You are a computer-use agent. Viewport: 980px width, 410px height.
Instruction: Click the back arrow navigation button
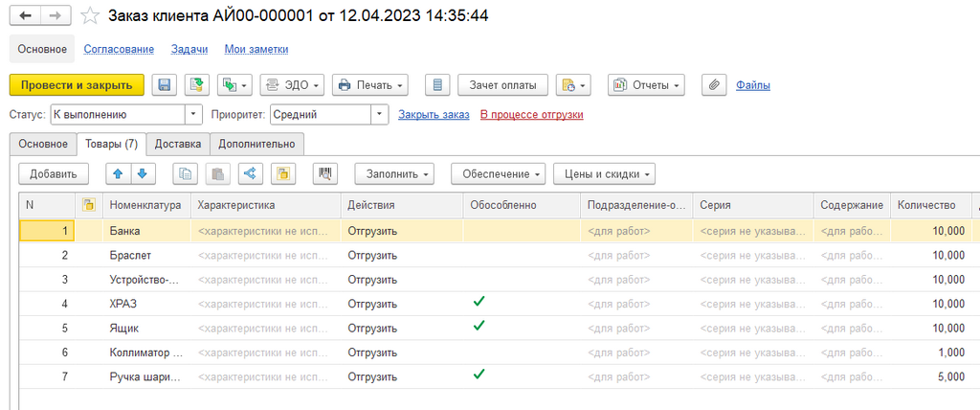[25, 16]
